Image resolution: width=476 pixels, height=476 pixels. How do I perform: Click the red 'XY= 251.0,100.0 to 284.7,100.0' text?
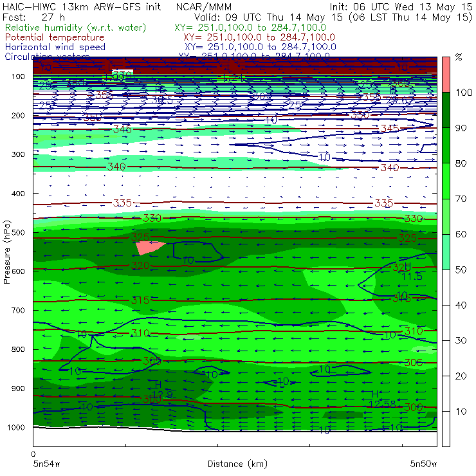(x=259, y=37)
